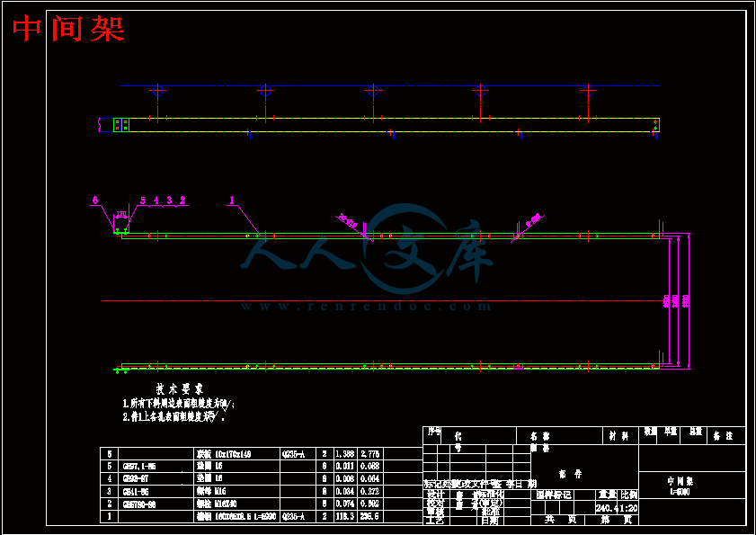
Task: Click the magenta callout number 1
Action: point(232,200)
